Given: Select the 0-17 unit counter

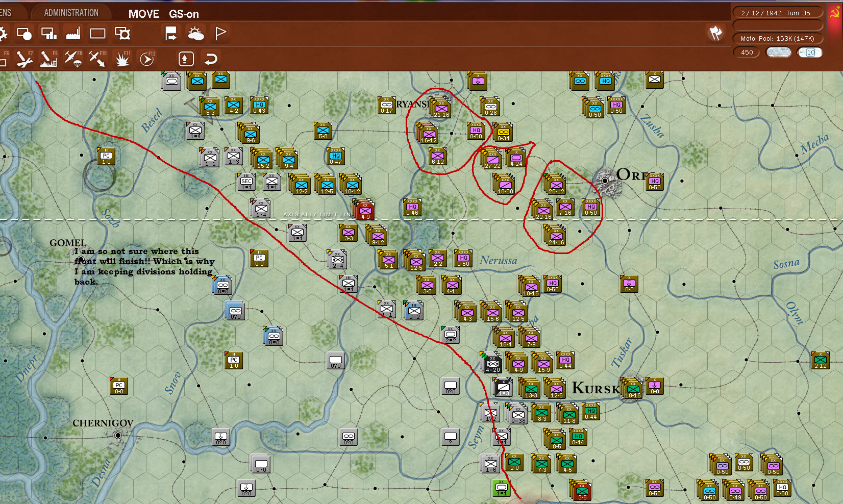Looking at the screenshot, I should click(387, 106).
